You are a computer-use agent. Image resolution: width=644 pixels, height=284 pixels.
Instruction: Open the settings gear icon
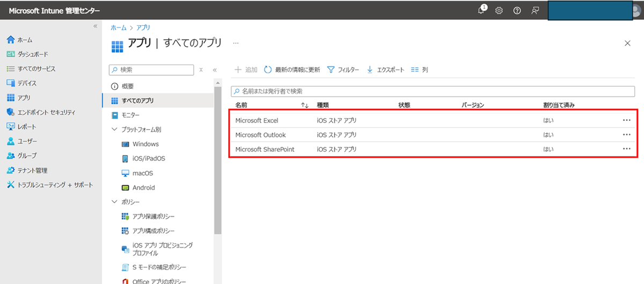[499, 10]
